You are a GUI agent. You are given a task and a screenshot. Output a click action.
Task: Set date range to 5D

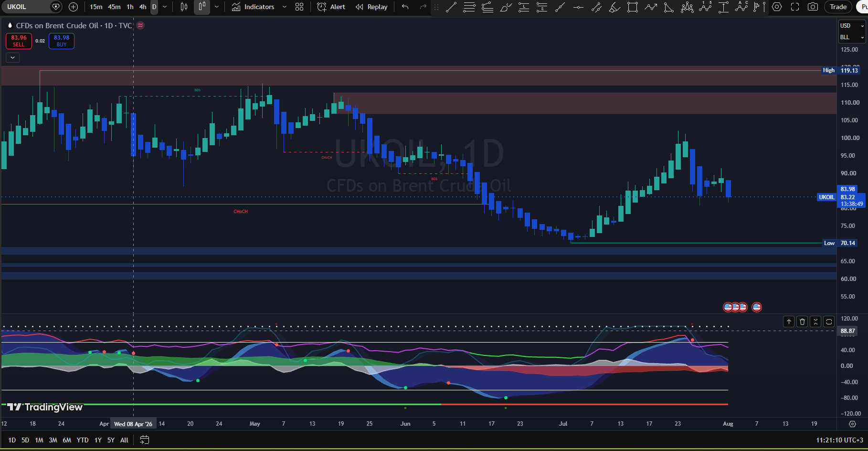25,440
